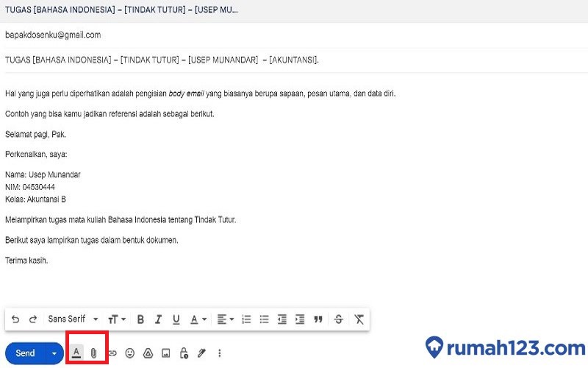Undo the last edit

(15, 319)
